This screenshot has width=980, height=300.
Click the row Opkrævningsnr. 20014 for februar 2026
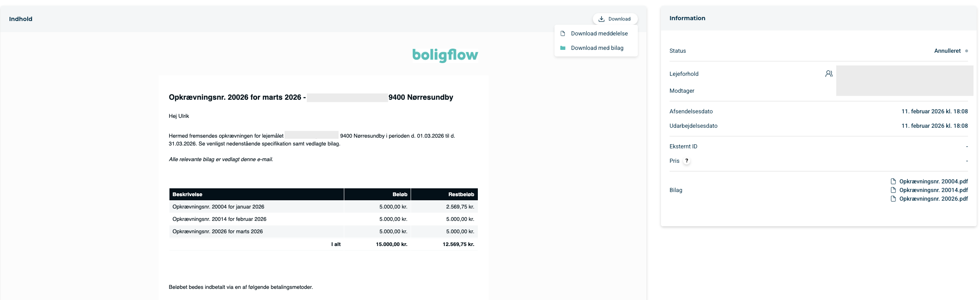pyautogui.click(x=324, y=219)
